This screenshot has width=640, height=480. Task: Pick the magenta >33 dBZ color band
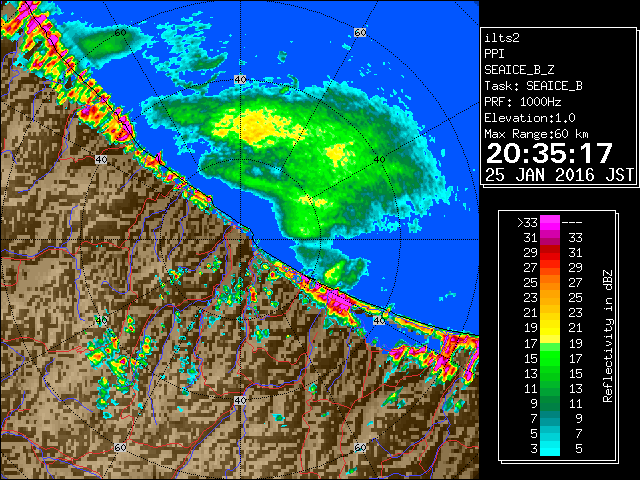coord(550,222)
